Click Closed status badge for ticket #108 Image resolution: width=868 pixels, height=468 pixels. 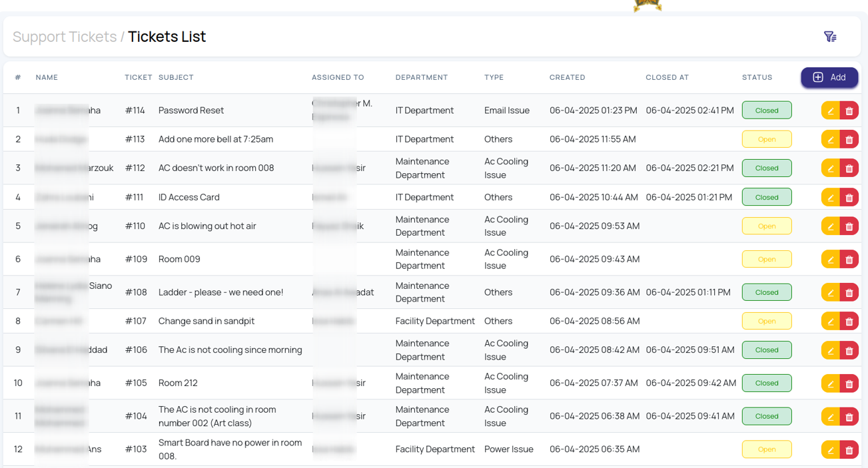click(767, 292)
